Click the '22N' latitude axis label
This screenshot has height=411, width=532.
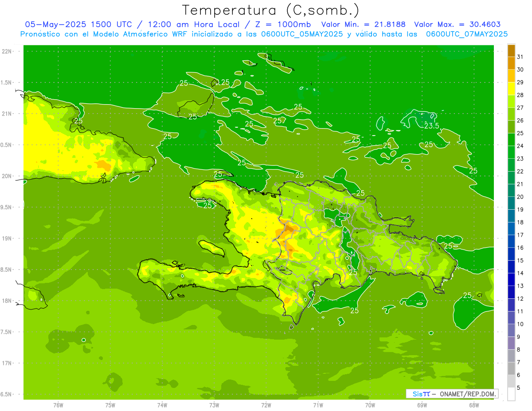8,51
